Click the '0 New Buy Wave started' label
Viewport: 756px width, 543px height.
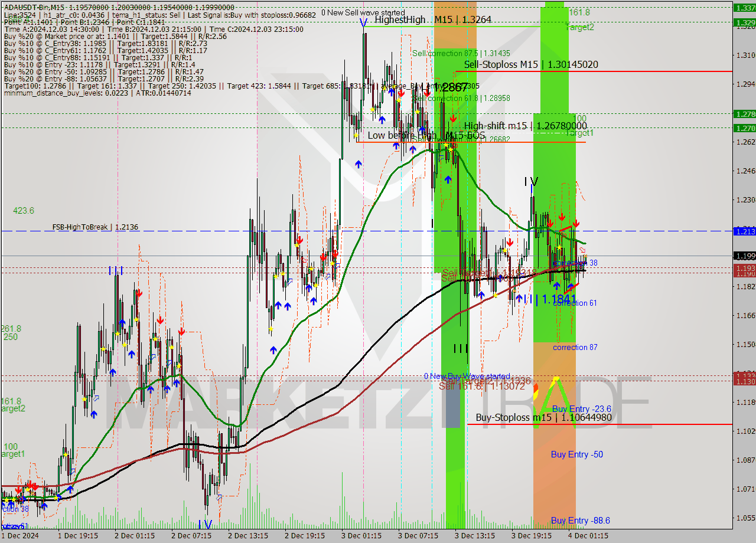click(x=467, y=376)
